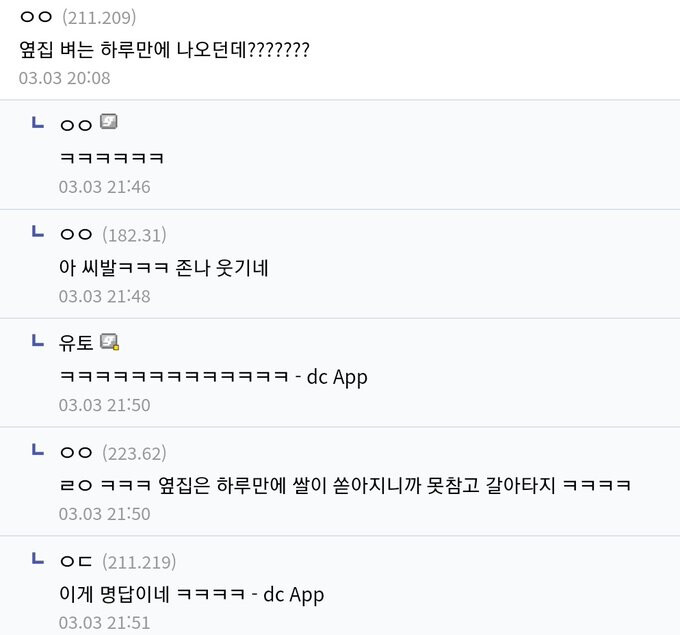The width and height of the screenshot is (680, 635).
Task: Click the reply text "이게 명답이네 ㅋㅋㅋㅋ"
Action: [152, 594]
